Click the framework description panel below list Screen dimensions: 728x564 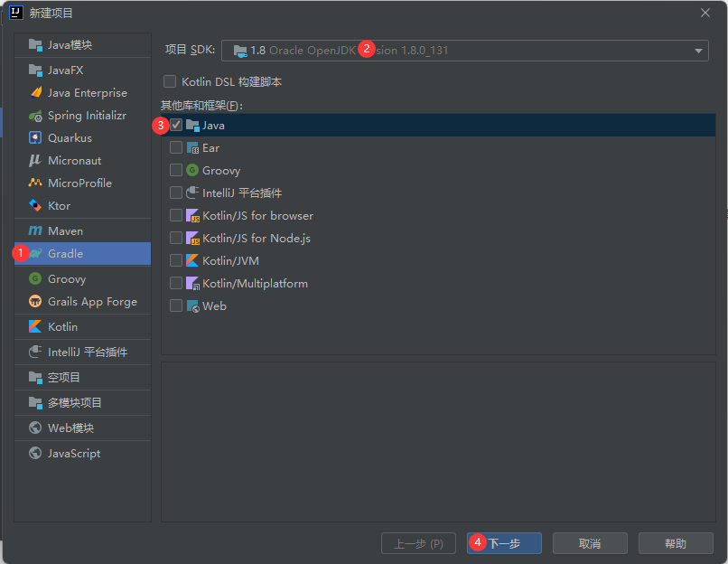coord(438,442)
